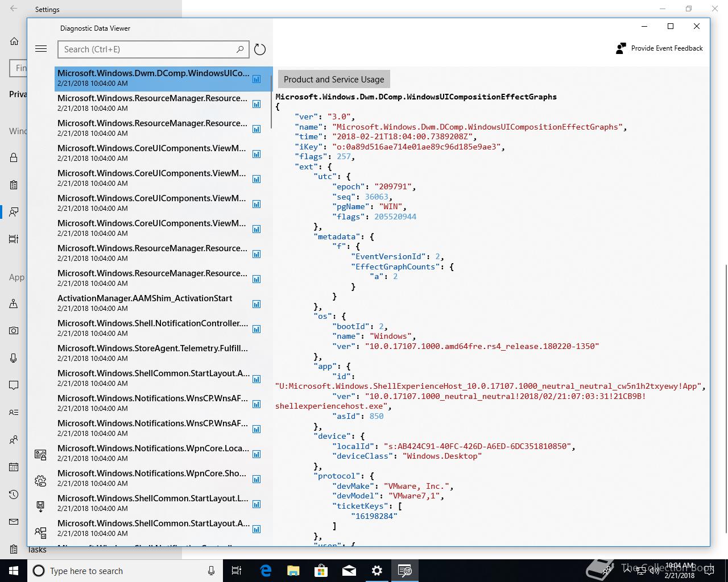Select the Email envelope icon in Settings

pyautogui.click(x=14, y=522)
